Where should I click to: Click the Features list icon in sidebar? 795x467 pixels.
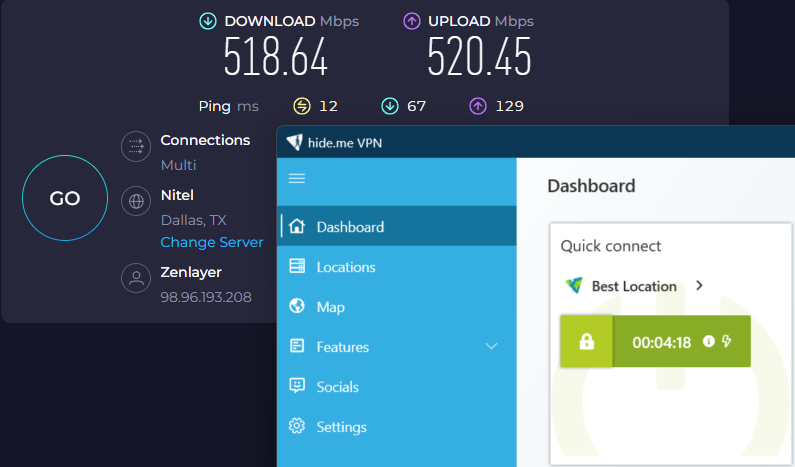tap(297, 346)
